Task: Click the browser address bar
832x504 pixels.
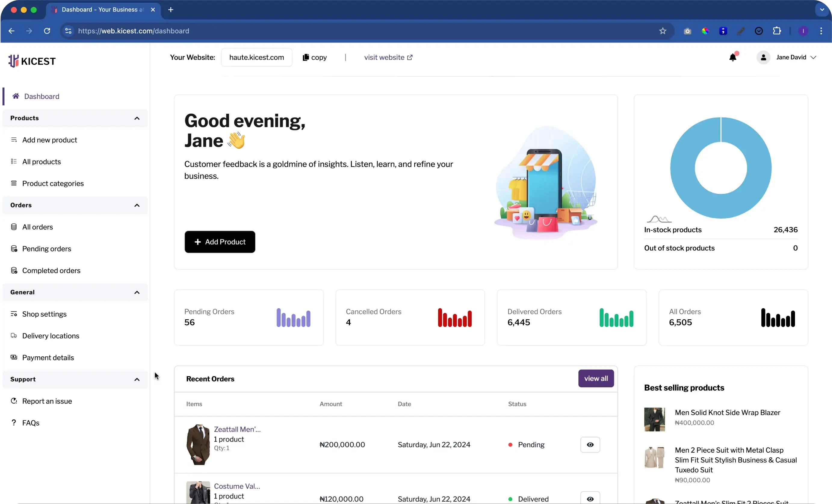Action: point(237,31)
